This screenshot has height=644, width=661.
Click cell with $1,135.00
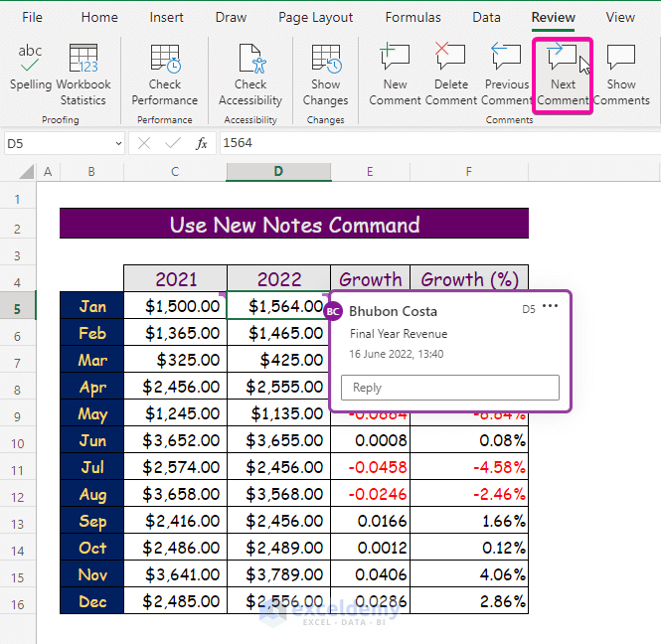[x=278, y=413]
